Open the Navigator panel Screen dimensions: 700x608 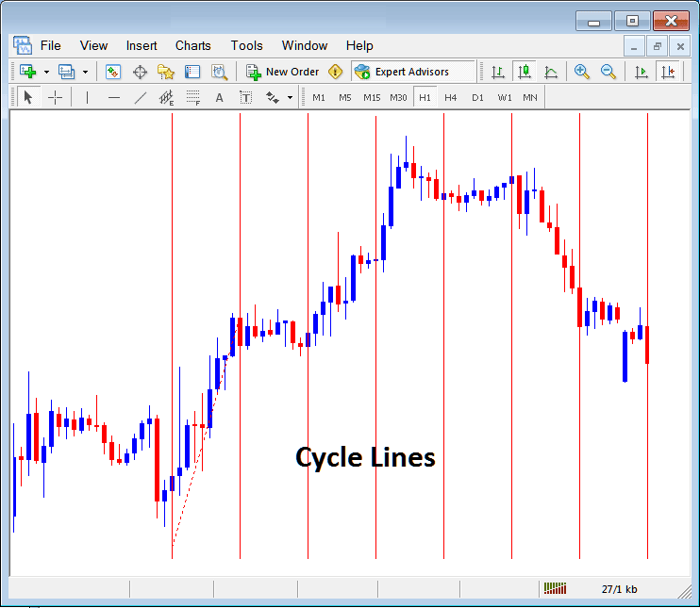click(166, 72)
